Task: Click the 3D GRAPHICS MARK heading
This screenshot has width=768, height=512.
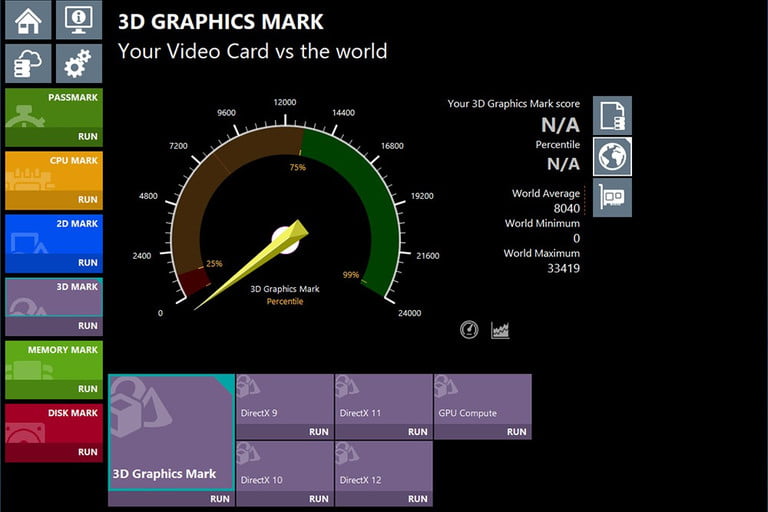Action: [221, 22]
